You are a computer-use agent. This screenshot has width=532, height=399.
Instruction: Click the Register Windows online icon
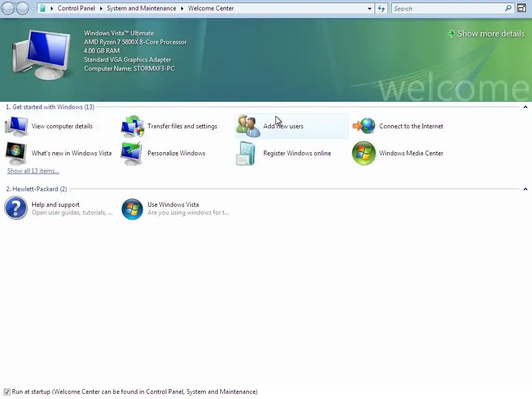point(246,153)
